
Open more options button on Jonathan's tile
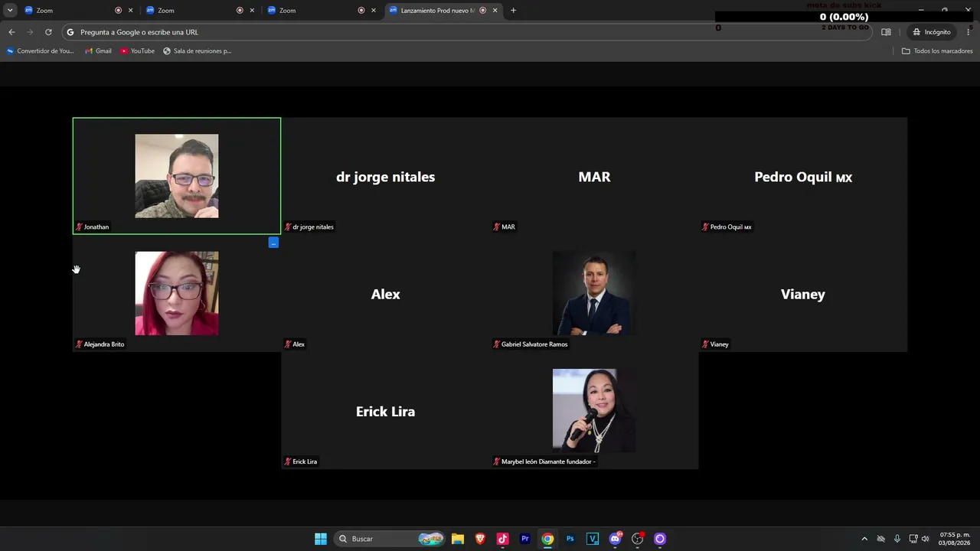pyautogui.click(x=273, y=243)
